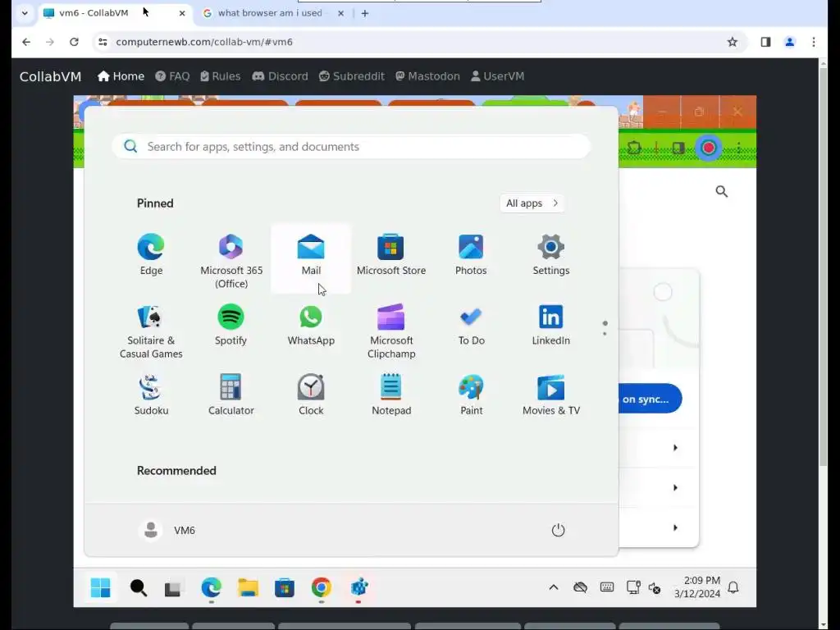This screenshot has height=630, width=840.
Task: Open the Edge pinned app
Action: pos(151,255)
